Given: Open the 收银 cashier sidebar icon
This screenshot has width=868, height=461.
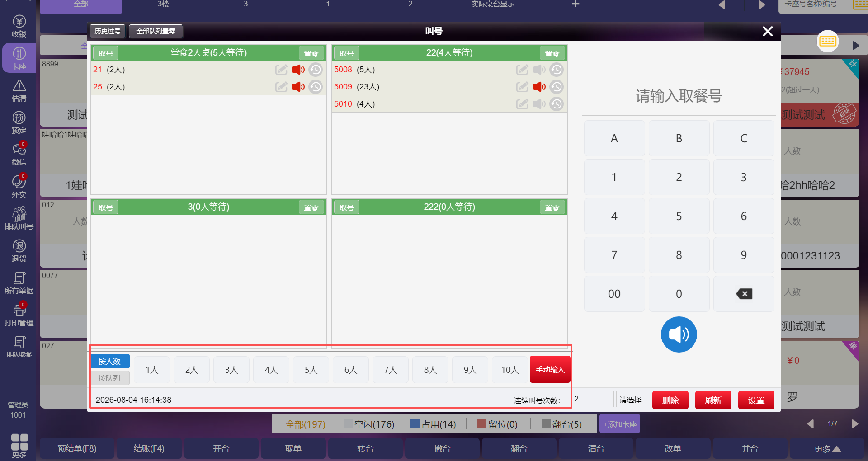Looking at the screenshot, I should pos(19,26).
